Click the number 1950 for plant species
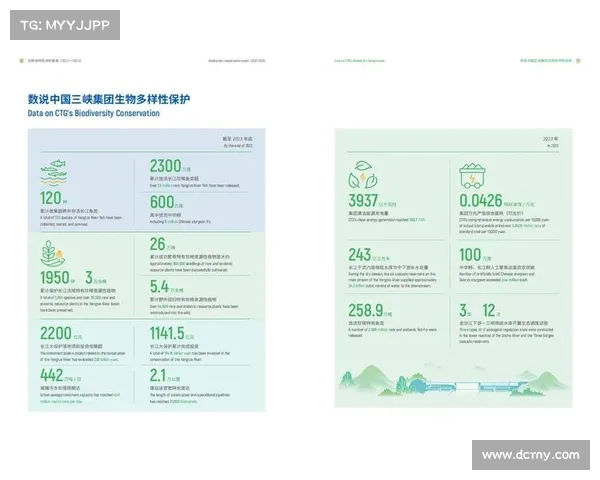600x480 pixels. [55, 278]
